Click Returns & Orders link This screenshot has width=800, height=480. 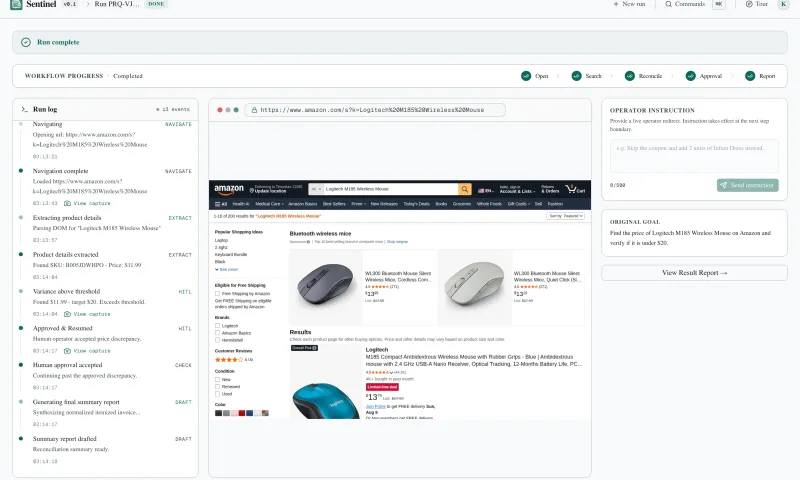550,189
